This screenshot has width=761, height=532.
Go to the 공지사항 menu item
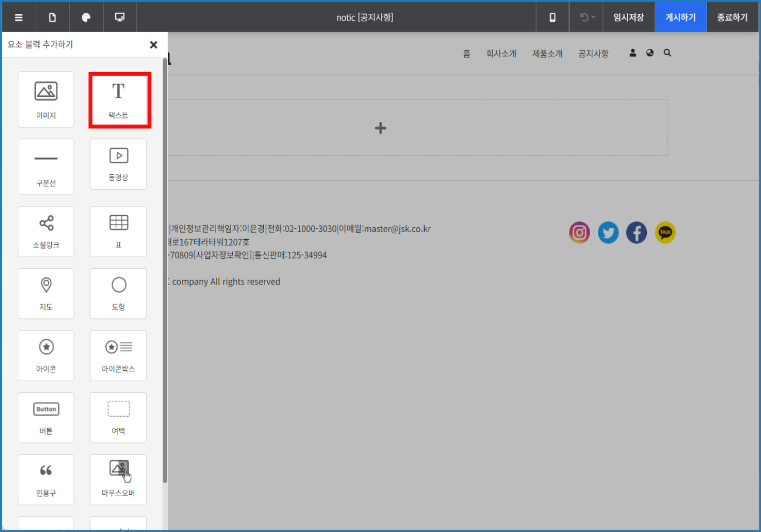pyautogui.click(x=593, y=53)
